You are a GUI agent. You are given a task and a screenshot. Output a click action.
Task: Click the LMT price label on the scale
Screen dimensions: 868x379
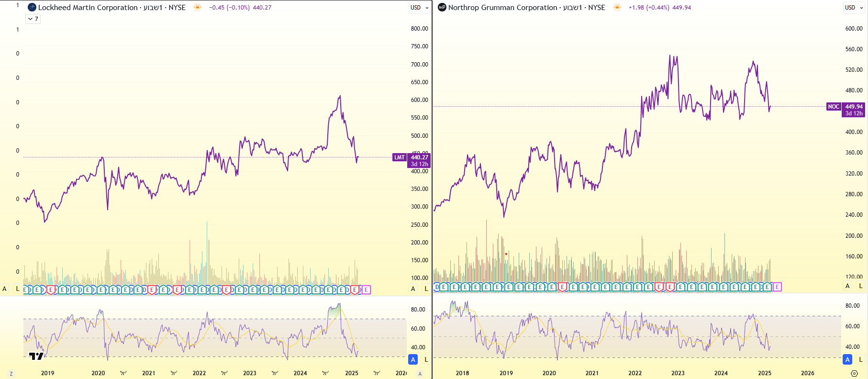point(400,157)
